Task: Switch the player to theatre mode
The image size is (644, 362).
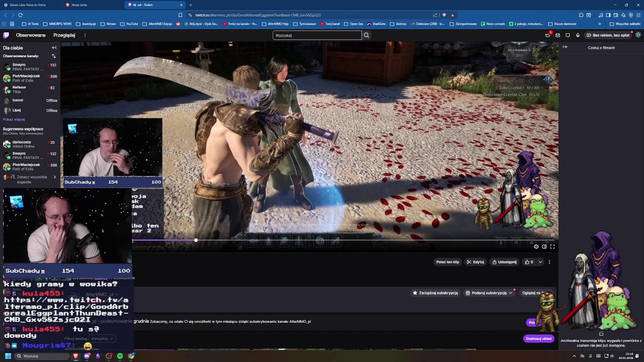Action: [544, 246]
